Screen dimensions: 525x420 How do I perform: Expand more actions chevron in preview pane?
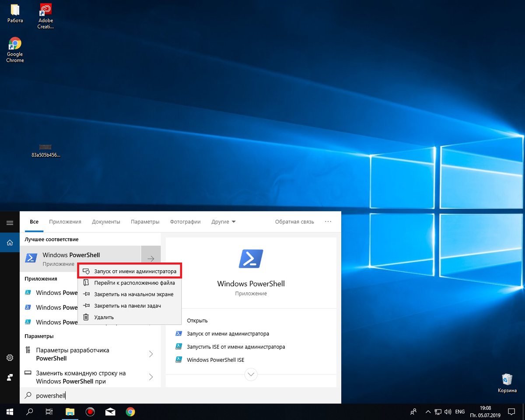click(x=251, y=374)
